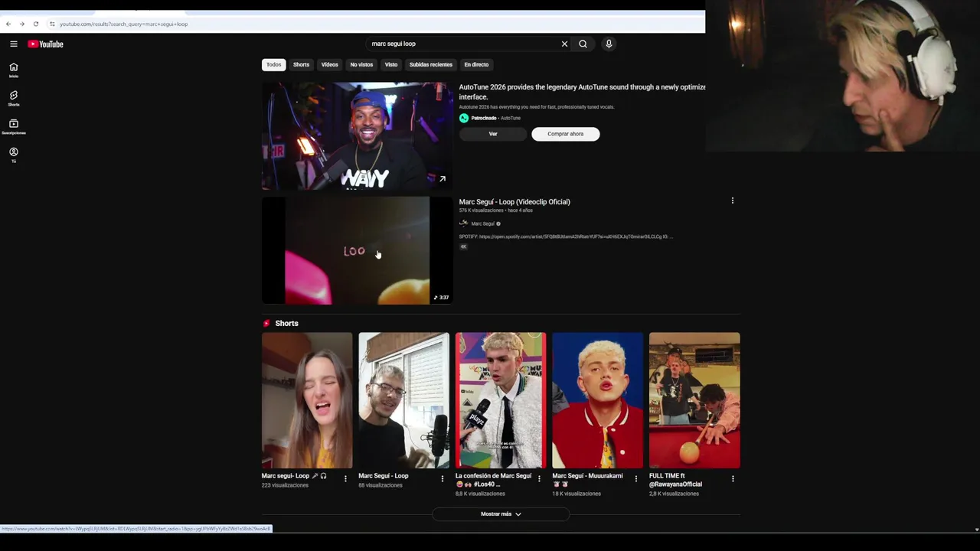This screenshot has width=980, height=551.
Task: Click the Comprar ahora button
Action: click(x=565, y=134)
